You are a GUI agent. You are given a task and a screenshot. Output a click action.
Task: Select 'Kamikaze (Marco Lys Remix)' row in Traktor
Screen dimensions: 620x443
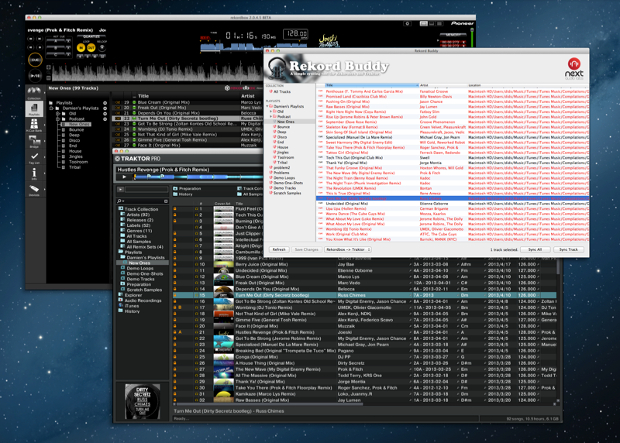point(364,394)
